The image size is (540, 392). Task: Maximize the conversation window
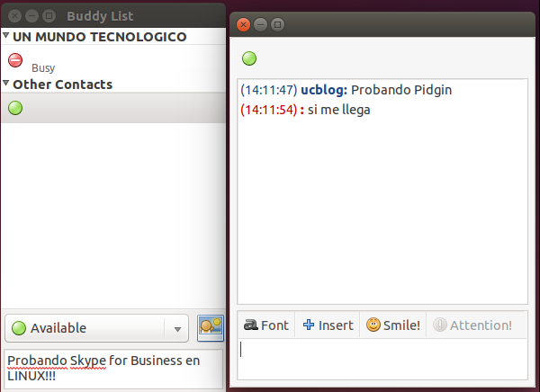(x=277, y=24)
